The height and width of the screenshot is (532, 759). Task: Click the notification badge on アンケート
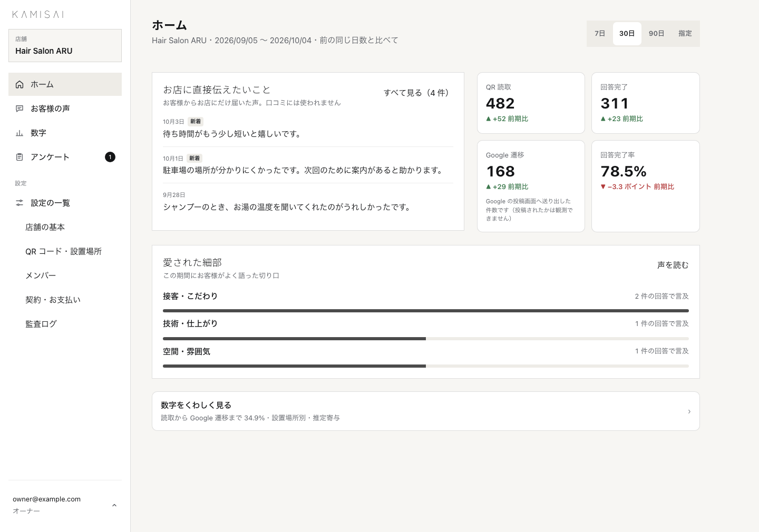tap(110, 157)
